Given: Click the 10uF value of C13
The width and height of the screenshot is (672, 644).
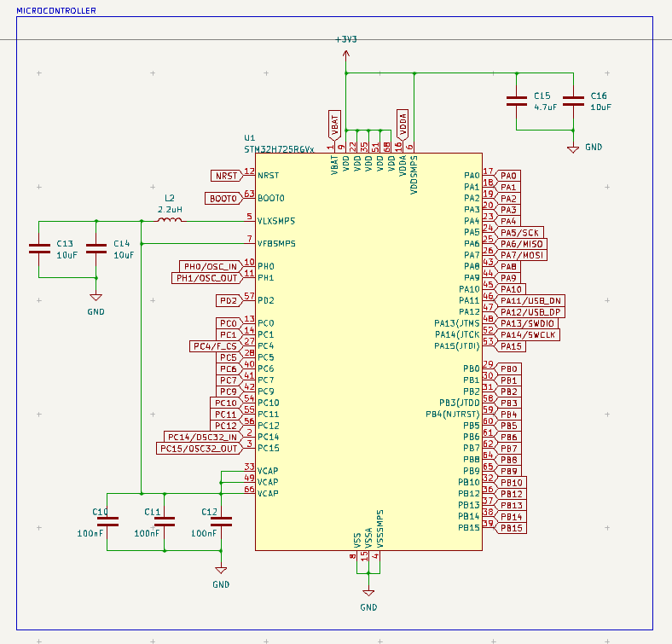Looking at the screenshot, I should coord(67,255).
